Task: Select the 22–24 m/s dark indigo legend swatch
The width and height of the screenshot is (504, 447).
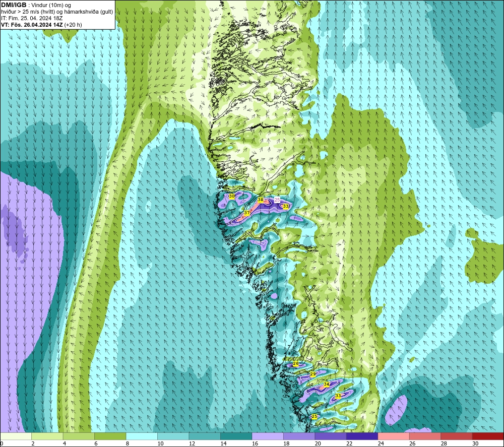Action: click(362, 436)
